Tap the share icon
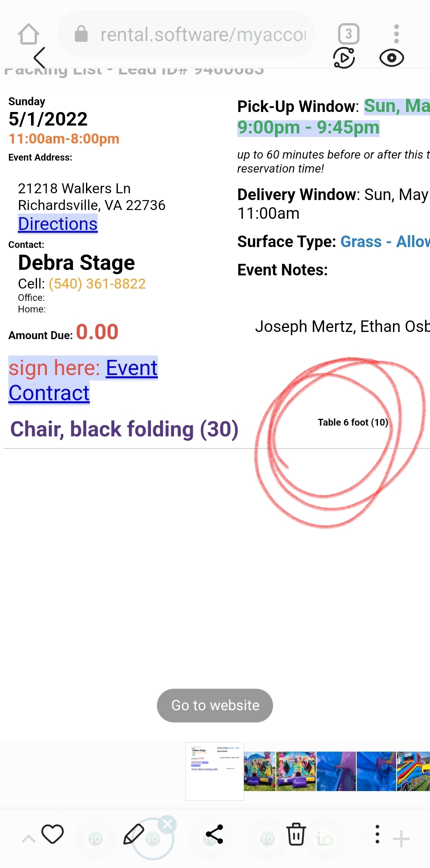 click(x=215, y=834)
